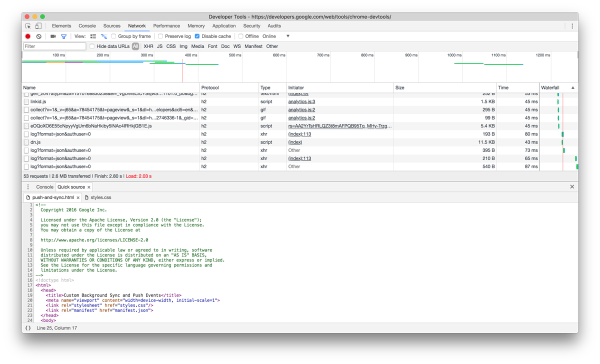Switch to the Memory tab
Viewport: 600px width, 364px height.
pyautogui.click(x=196, y=26)
